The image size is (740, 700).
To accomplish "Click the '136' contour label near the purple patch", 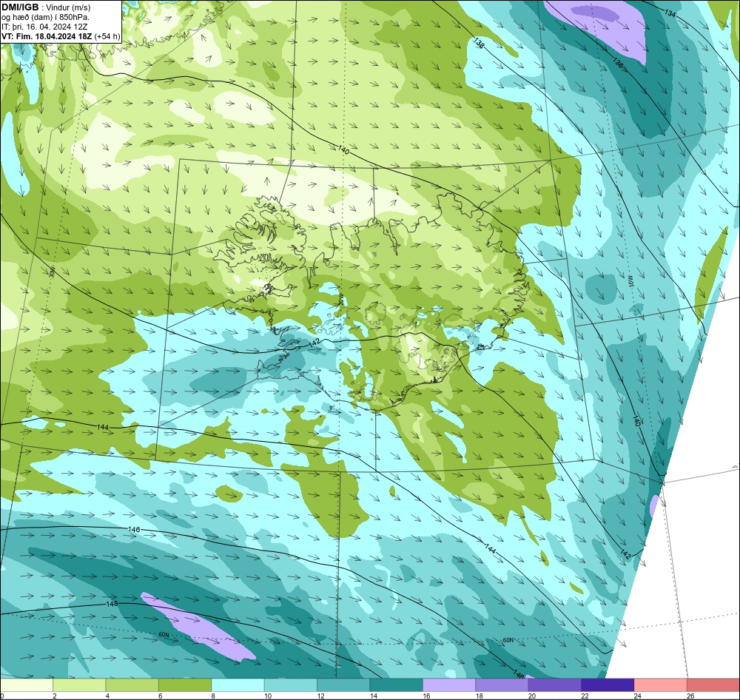I will point(618,62).
